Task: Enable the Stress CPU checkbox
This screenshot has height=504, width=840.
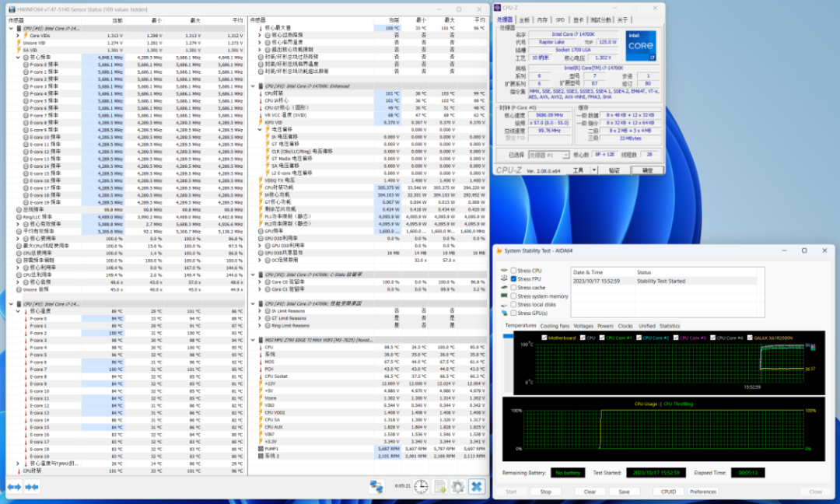Action: tap(514, 271)
